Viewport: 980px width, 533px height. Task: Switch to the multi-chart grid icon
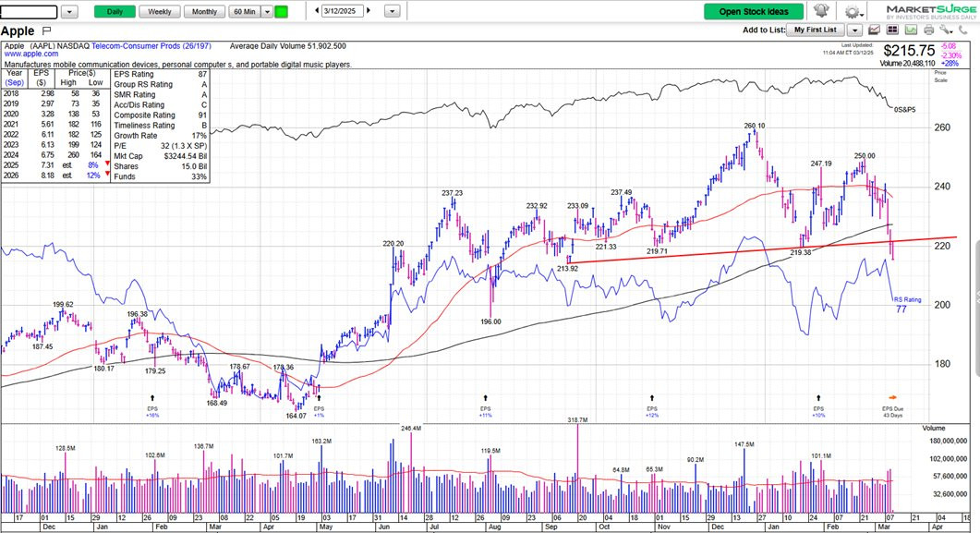(892, 30)
